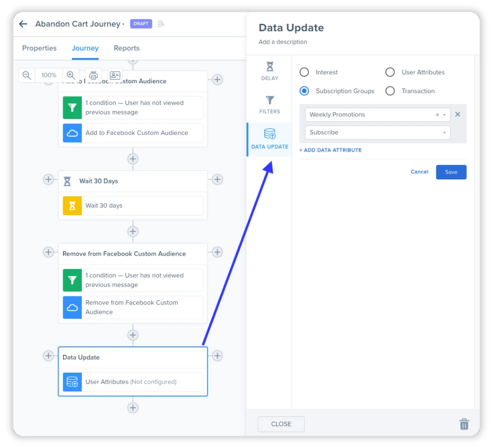Select the Transaction radio button
Screen dimensions: 493x448
pos(390,91)
